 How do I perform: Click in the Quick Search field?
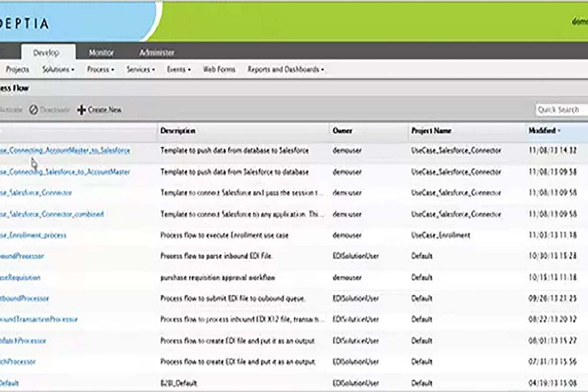coord(560,110)
